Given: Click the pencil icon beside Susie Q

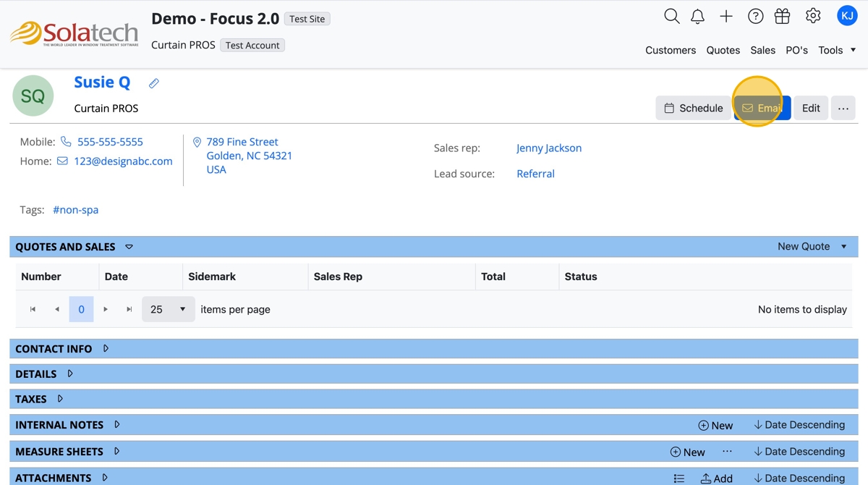Looking at the screenshot, I should (x=153, y=83).
